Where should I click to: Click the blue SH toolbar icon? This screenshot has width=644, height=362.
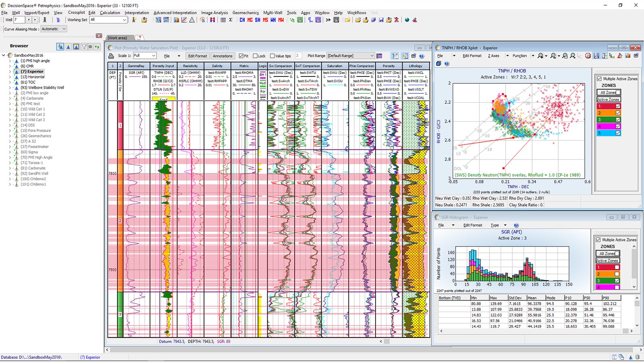click(x=258, y=20)
